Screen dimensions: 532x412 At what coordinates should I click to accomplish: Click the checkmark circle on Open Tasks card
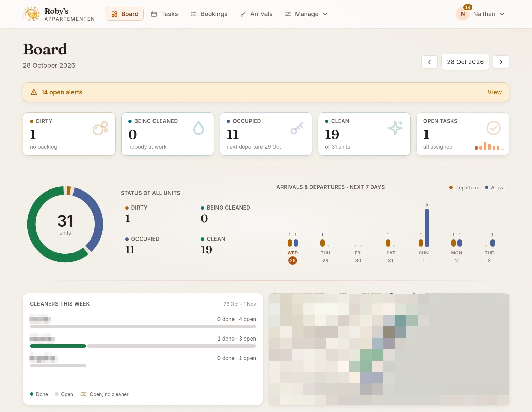[494, 128]
